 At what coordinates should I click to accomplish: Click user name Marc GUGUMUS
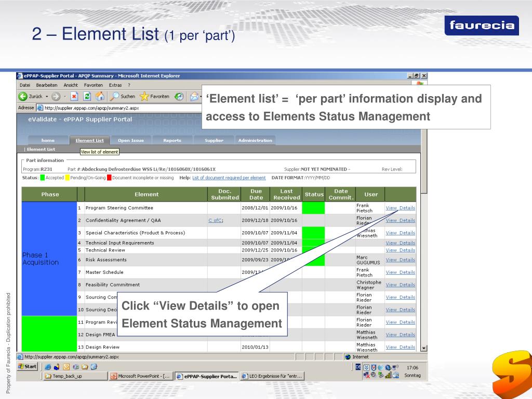(x=368, y=260)
